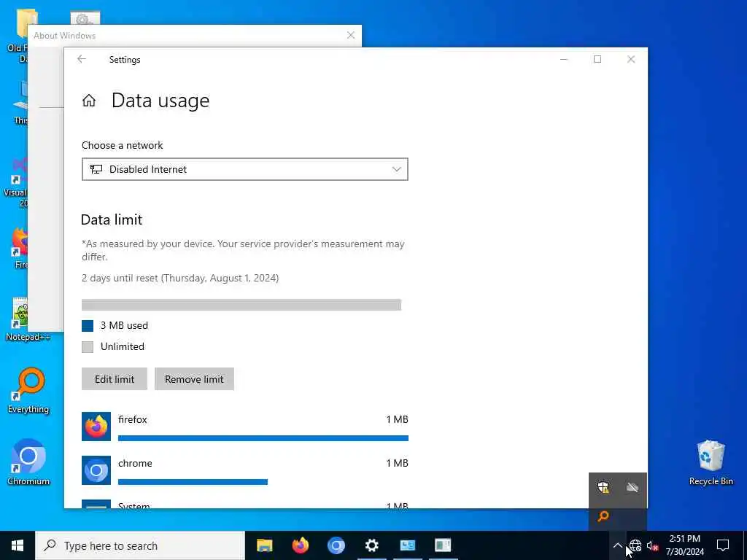
Task: Select the Chromium desktop shortcut
Action: point(28,462)
